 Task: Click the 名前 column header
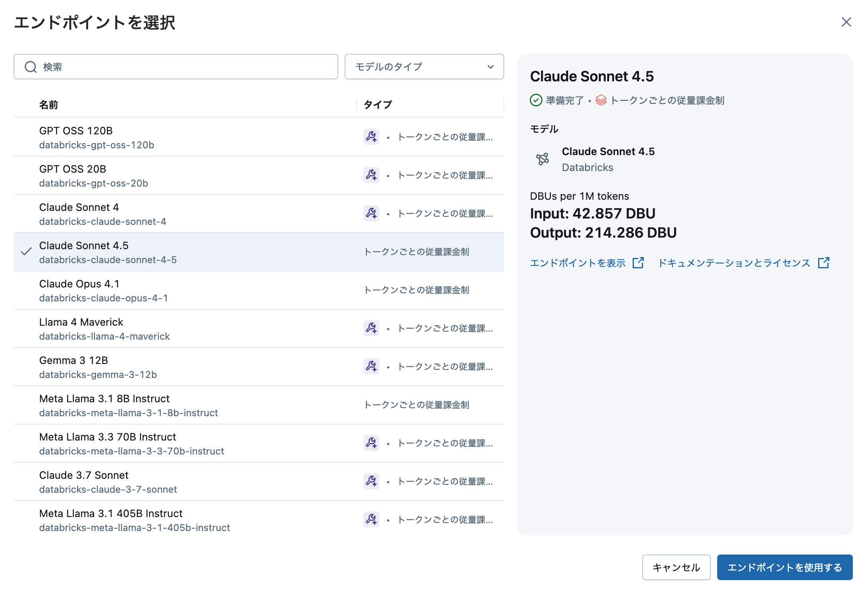(49, 105)
